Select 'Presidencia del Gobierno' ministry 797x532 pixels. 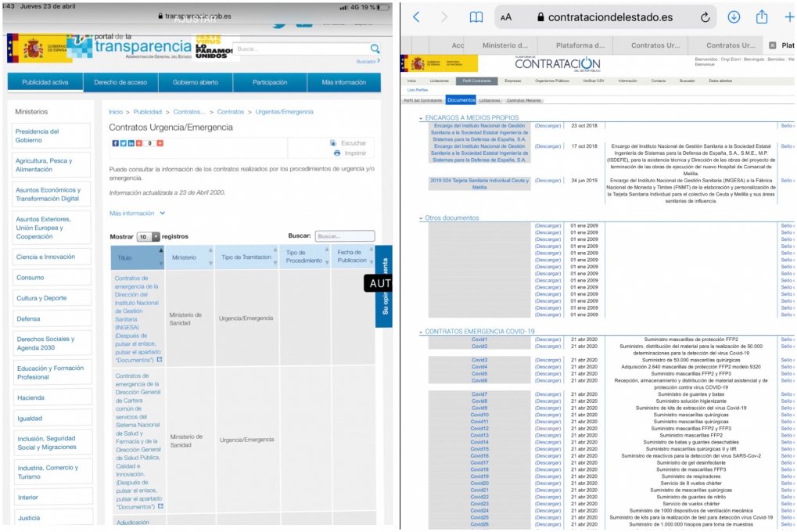pyautogui.click(x=52, y=135)
